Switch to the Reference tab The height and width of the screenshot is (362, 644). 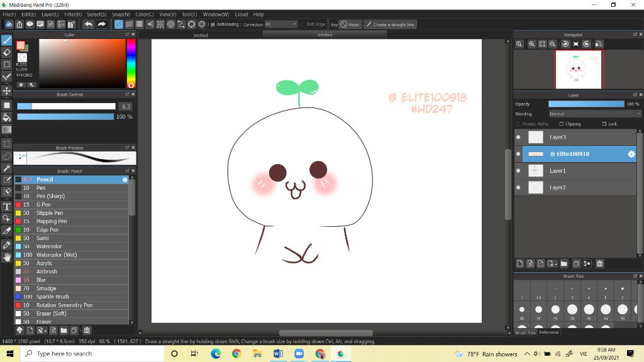click(548, 332)
